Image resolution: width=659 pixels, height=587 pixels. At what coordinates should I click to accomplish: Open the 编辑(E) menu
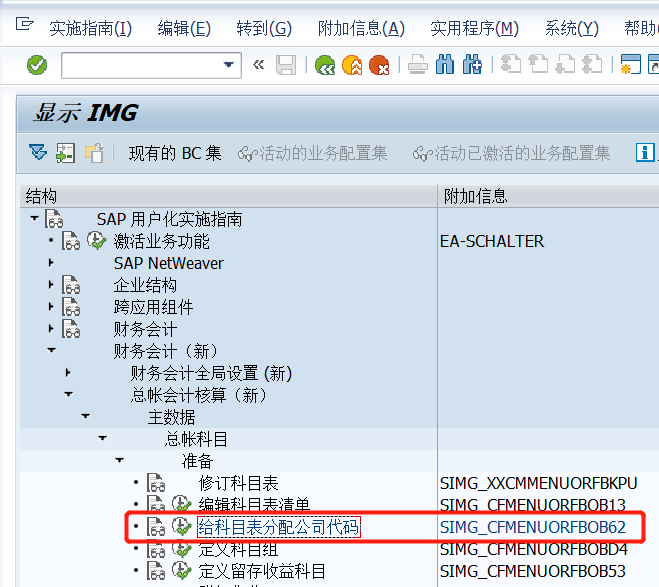click(x=184, y=29)
